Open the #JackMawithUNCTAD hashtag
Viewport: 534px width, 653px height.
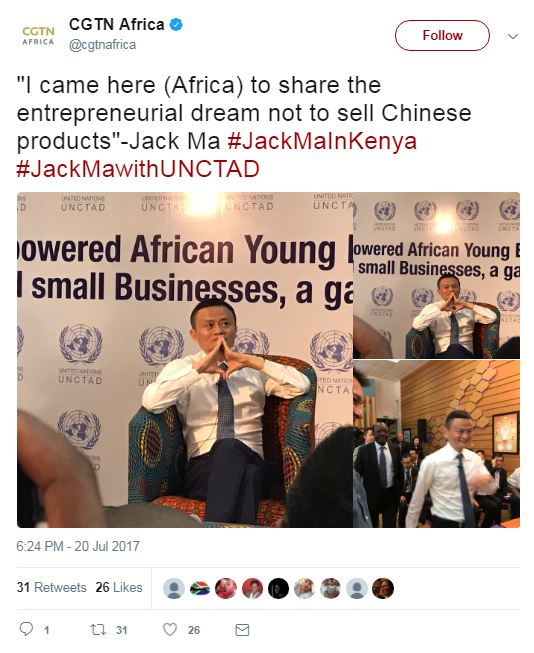click(x=138, y=169)
